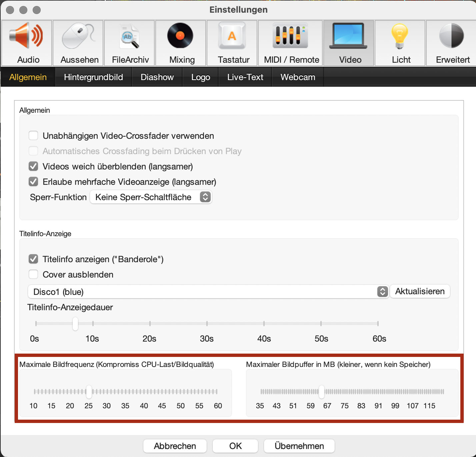This screenshot has width=476, height=457.
Task: Toggle Cover ausblenden checkbox
Action: click(x=33, y=275)
